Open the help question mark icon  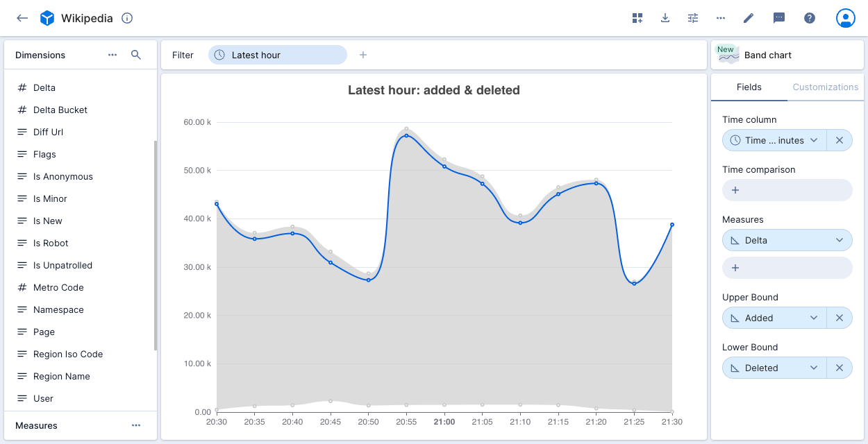point(810,18)
